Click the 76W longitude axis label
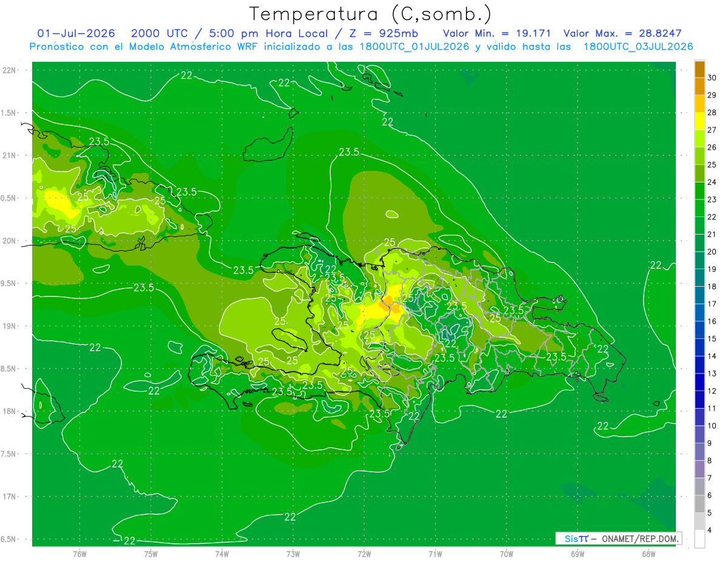Screen dimensions: 728x562 click(79, 554)
